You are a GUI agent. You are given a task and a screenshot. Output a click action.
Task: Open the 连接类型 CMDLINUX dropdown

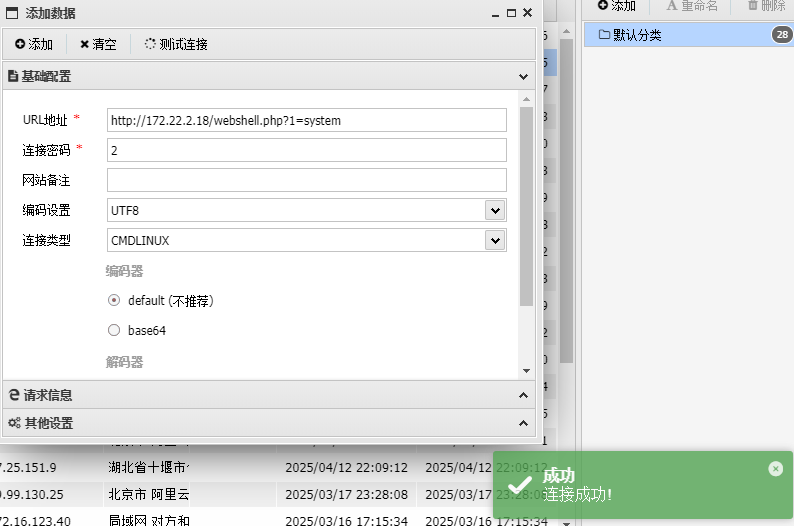coord(494,240)
